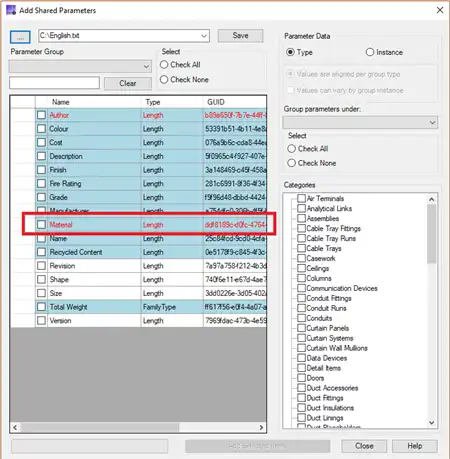Click the Save button
The height and width of the screenshot is (459, 450).
point(240,36)
